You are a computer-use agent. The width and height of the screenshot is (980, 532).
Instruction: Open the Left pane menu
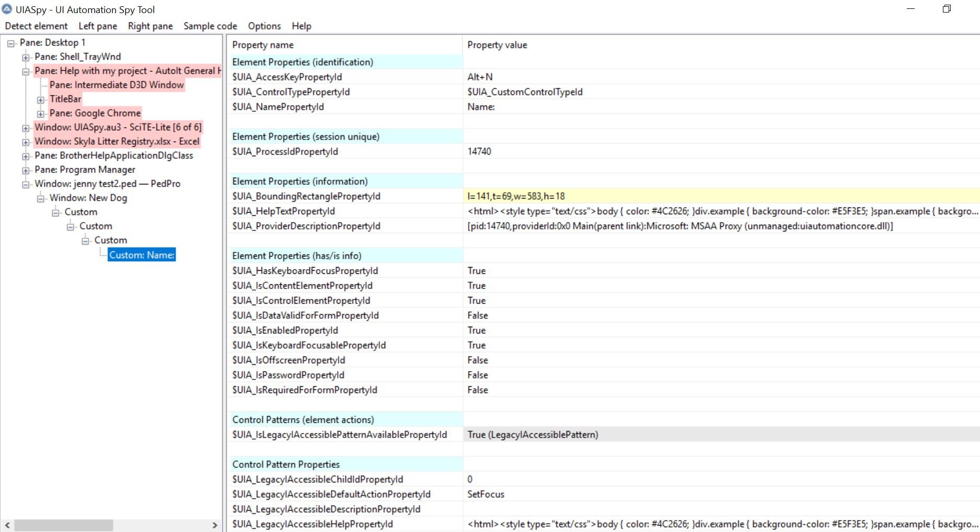click(x=98, y=26)
